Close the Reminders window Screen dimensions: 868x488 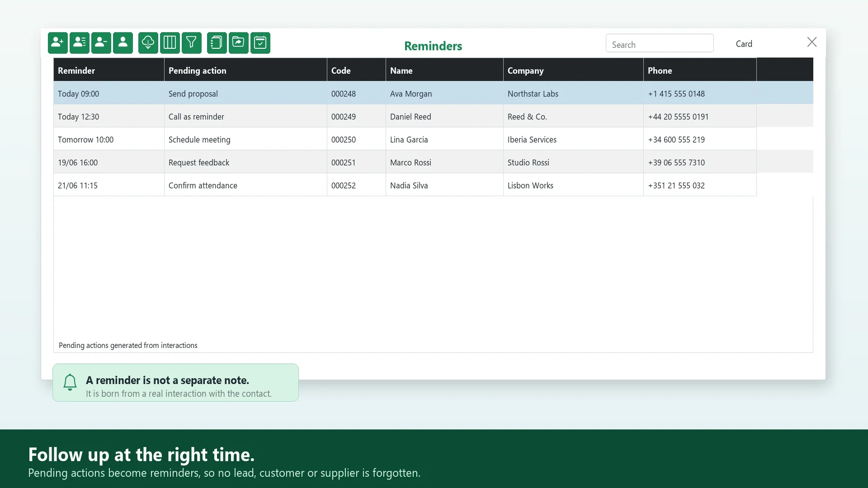pyautogui.click(x=812, y=42)
